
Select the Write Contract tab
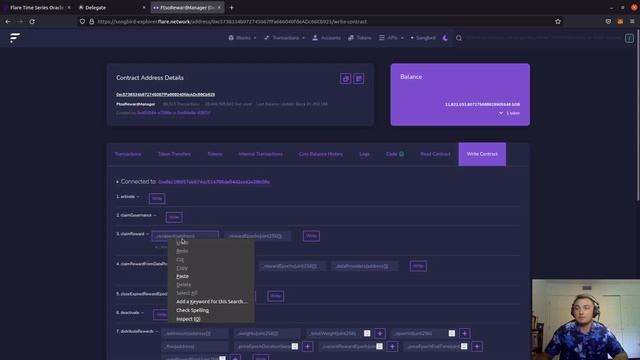[x=482, y=154]
